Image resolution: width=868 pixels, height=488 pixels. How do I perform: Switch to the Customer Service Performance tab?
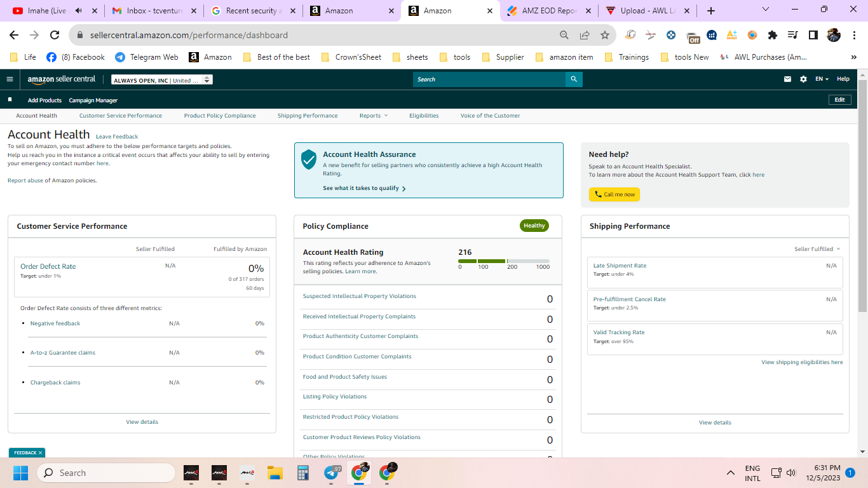tap(121, 116)
